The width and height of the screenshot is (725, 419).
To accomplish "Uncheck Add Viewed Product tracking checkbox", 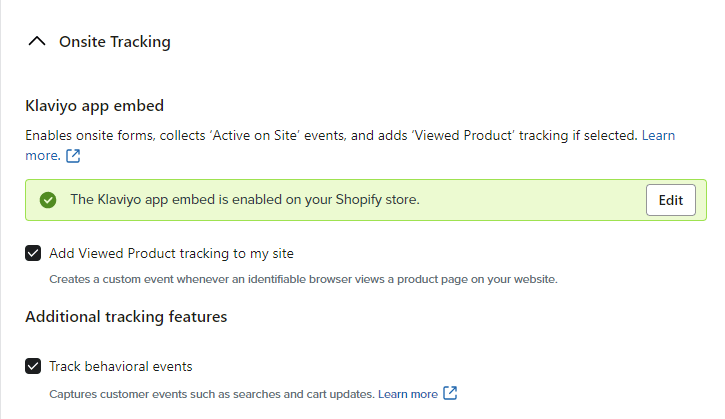I will 33,253.
